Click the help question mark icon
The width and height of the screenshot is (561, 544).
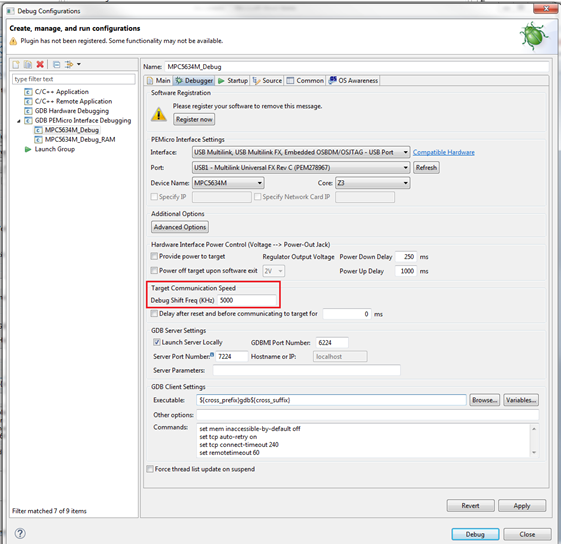tap(20, 533)
